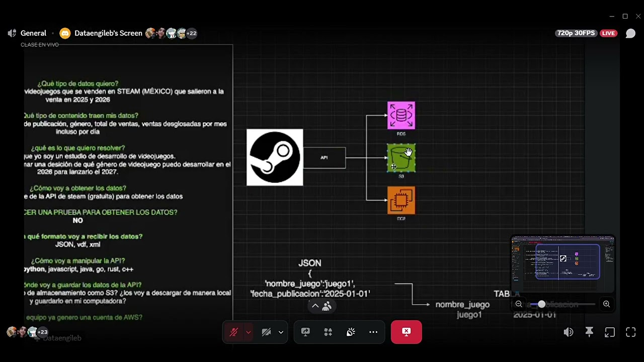Click the "General" channel name
Image resolution: width=644 pixels, height=362 pixels.
[x=33, y=33]
